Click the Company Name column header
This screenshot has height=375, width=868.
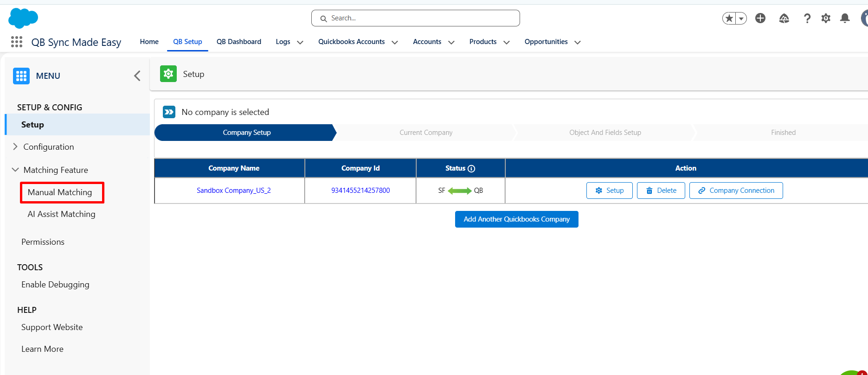tap(230, 168)
